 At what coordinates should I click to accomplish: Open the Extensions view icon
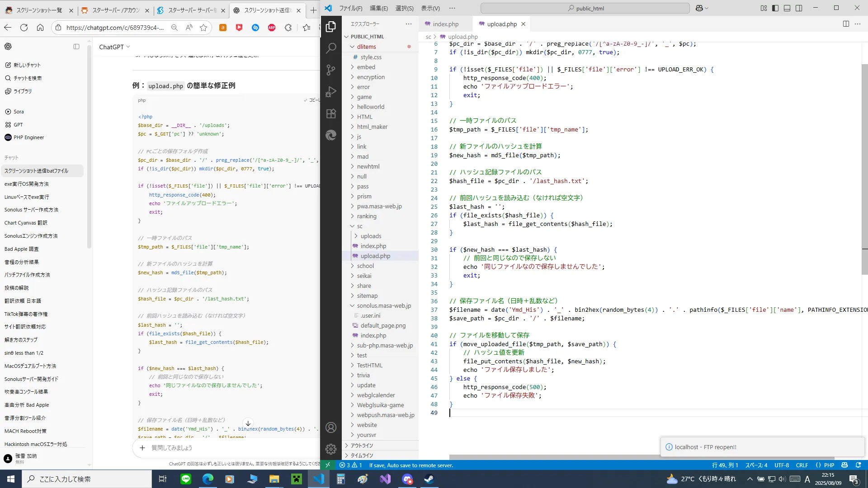[x=331, y=113]
